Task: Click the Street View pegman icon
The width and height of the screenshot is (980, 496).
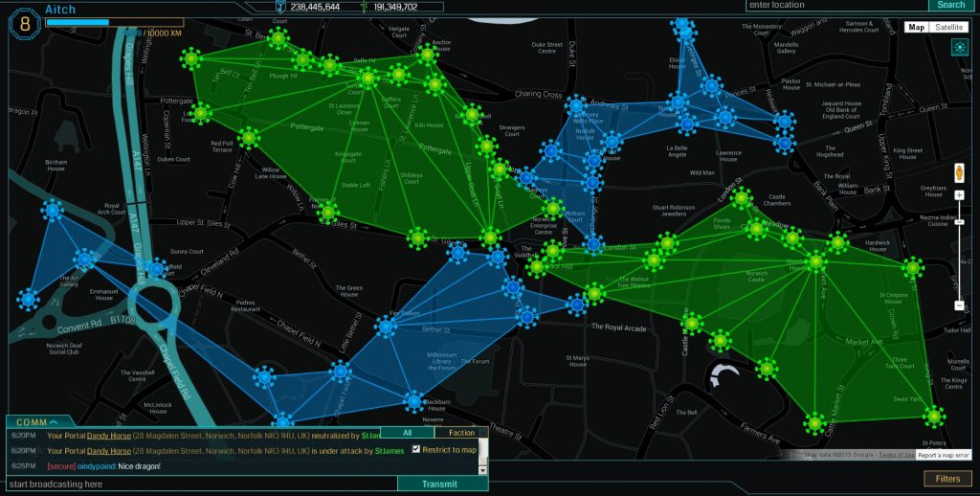Action: pyautogui.click(x=959, y=173)
